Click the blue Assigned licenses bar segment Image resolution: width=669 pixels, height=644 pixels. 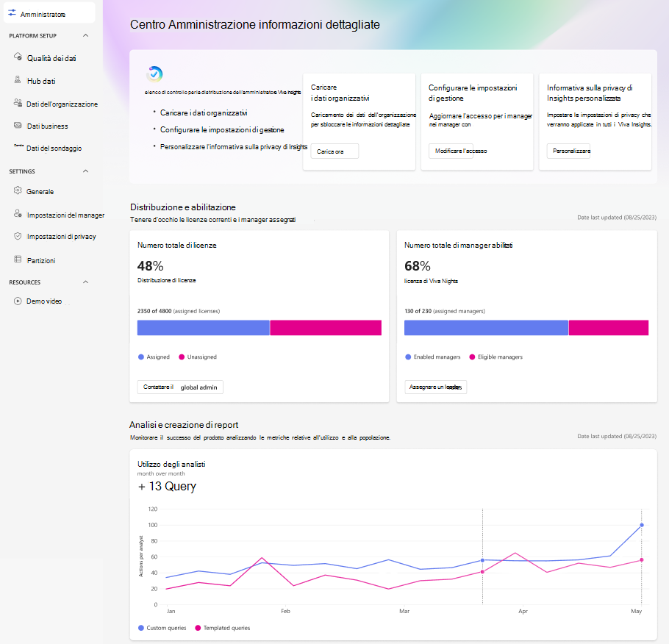coord(204,328)
